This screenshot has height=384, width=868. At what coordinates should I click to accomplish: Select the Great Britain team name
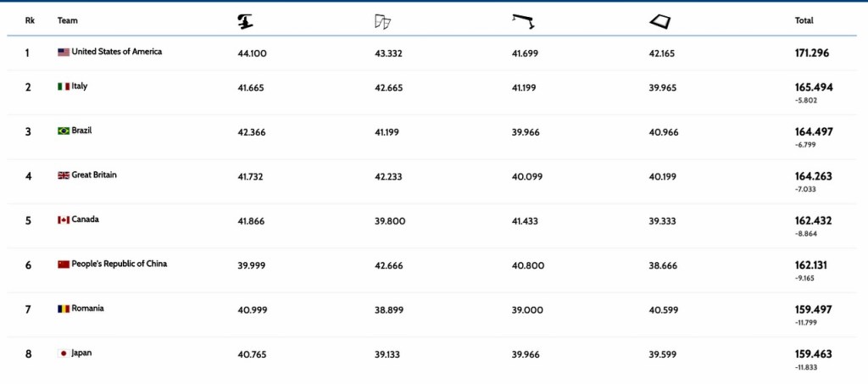tap(94, 175)
